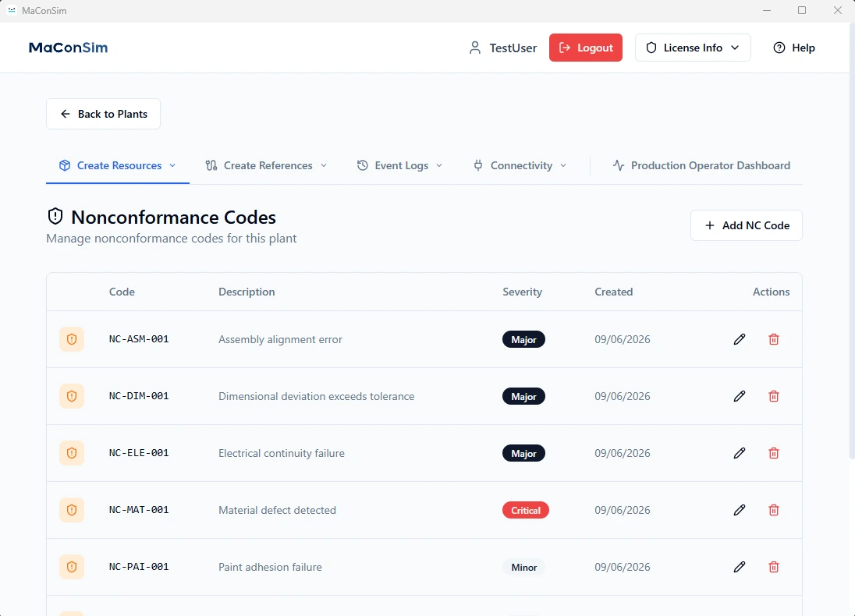Click the Major badge for NC-ELE-001

523,454
